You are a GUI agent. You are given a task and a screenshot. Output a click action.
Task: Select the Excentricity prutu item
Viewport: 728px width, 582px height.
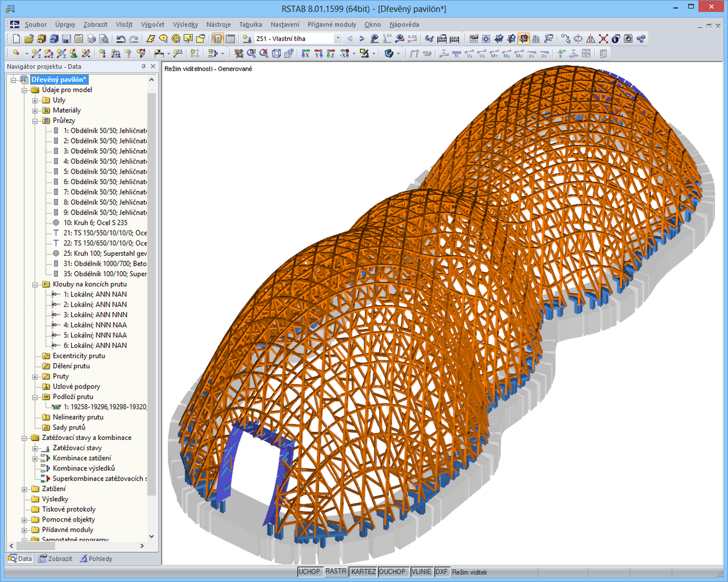79,356
